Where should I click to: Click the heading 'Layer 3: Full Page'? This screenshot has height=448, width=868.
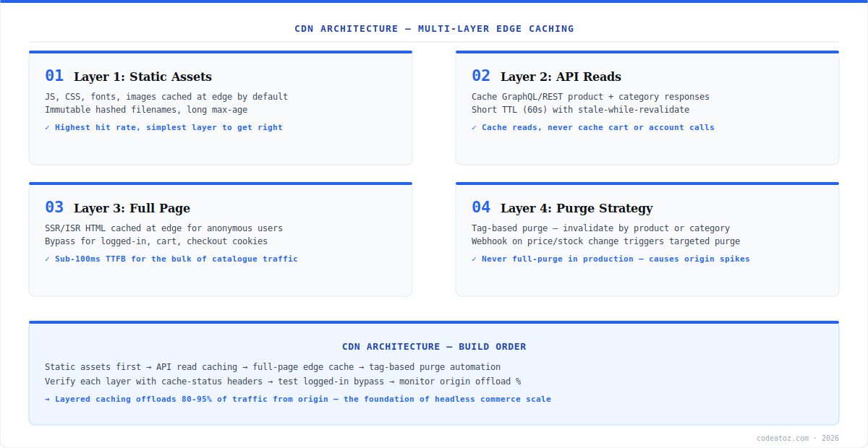(132, 208)
